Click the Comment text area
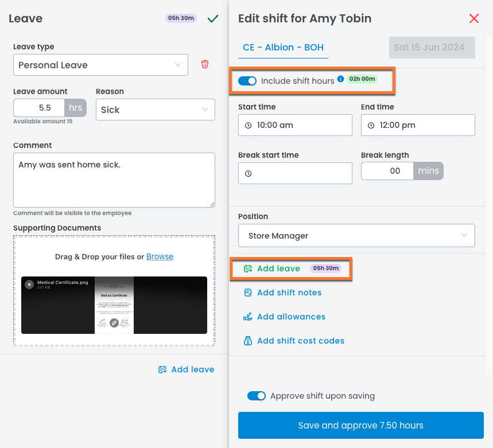 click(x=114, y=180)
